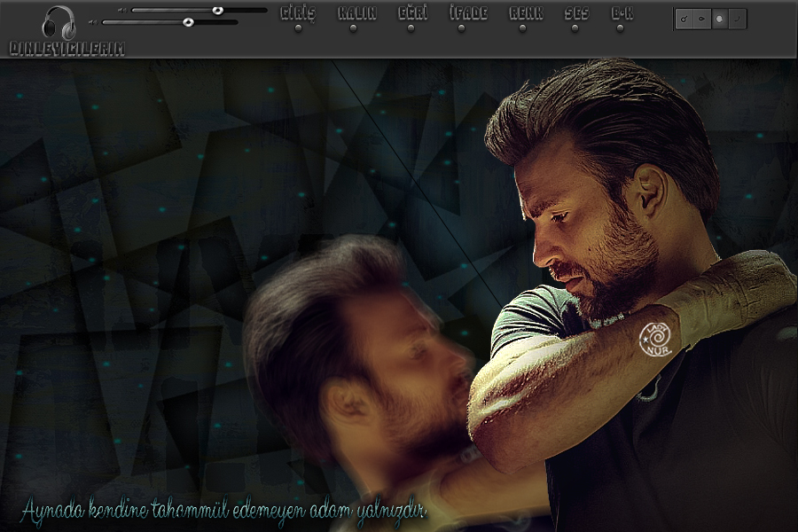
Task: Toggle the indicator dot under KALIN
Action: [x=354, y=28]
